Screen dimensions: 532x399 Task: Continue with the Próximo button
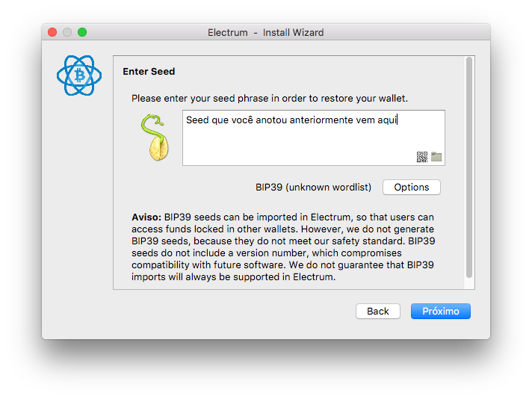point(440,311)
